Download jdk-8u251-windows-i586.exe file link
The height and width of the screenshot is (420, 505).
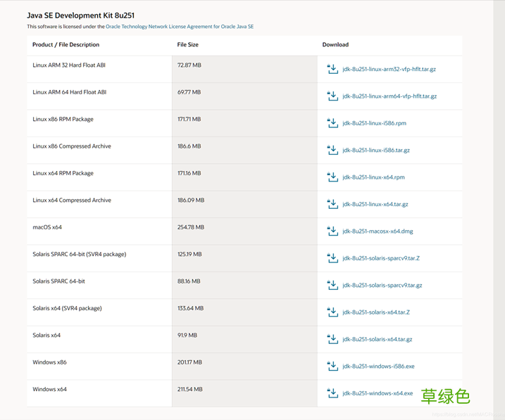pos(378,367)
